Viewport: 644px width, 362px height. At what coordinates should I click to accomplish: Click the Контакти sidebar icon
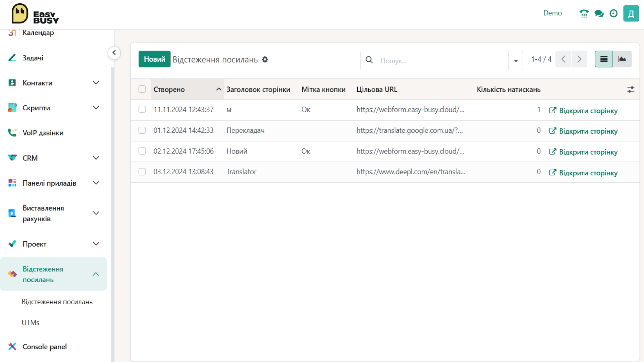[12, 82]
